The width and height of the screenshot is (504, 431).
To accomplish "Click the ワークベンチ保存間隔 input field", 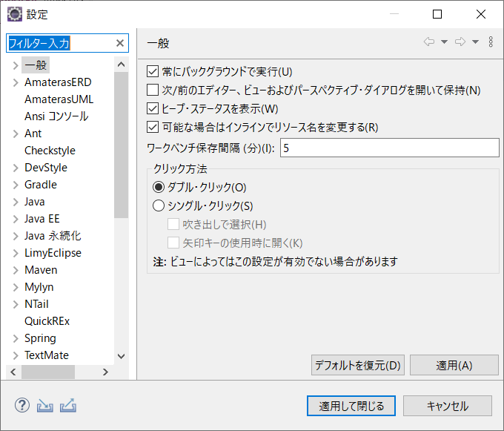I will (x=390, y=148).
